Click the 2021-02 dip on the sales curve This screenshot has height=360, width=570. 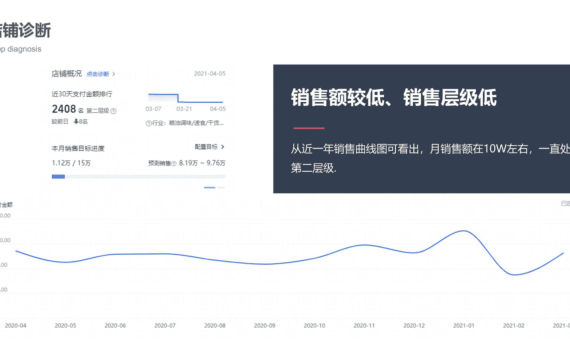point(514,275)
